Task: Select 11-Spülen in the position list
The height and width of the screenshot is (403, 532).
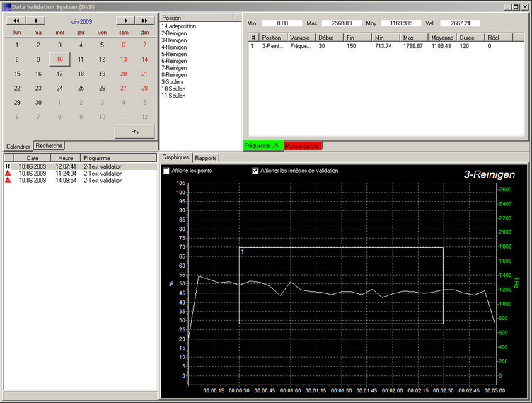Action: coord(173,96)
